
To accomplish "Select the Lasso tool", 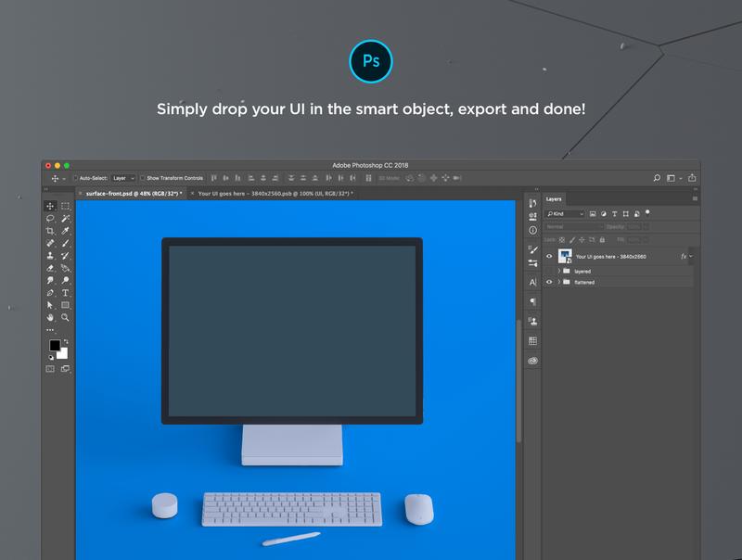I will click(50, 219).
